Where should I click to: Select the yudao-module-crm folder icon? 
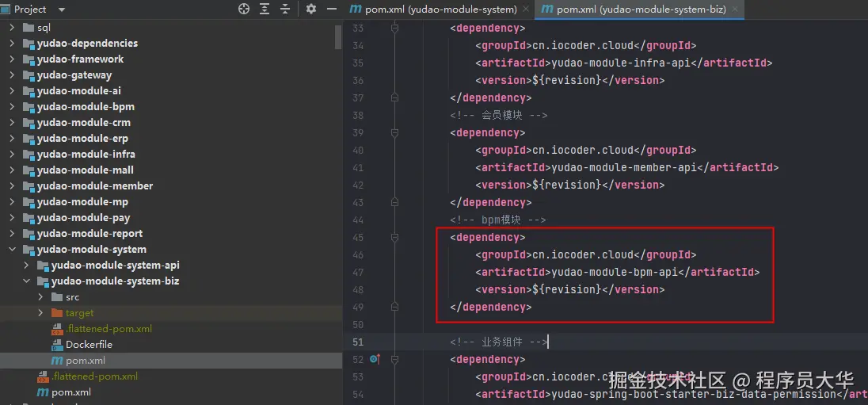coord(29,123)
